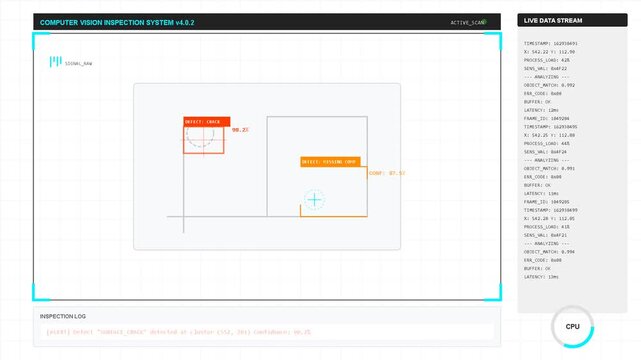Click the gray component outline in the scan

[x=317, y=166]
